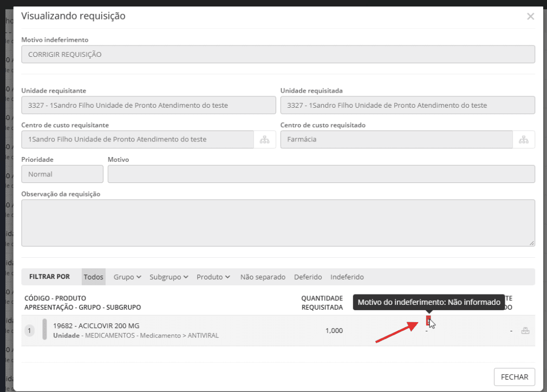This screenshot has height=392, width=547.
Task: Filter by Indeferido items
Action: click(347, 277)
